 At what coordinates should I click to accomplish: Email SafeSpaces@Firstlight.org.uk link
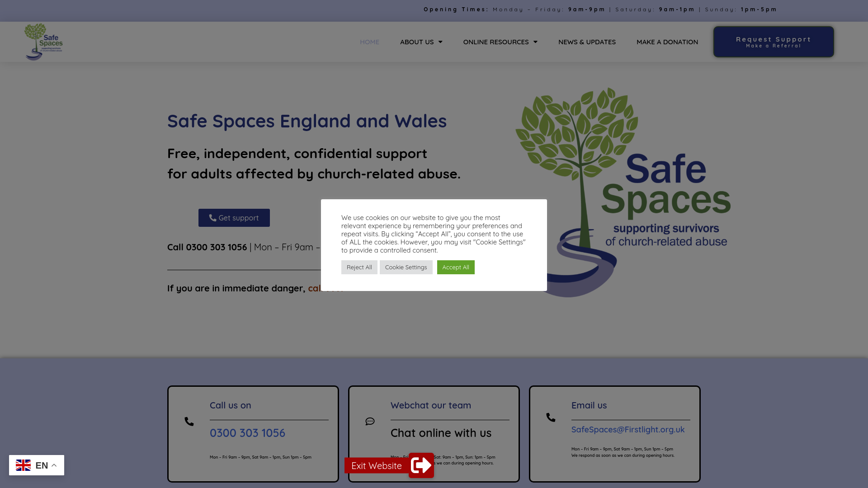coord(628,430)
